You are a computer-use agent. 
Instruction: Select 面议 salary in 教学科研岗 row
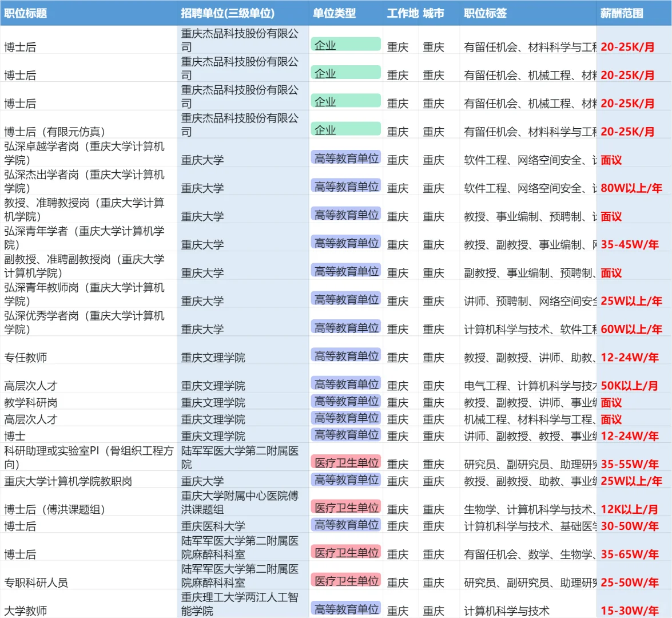point(634,402)
